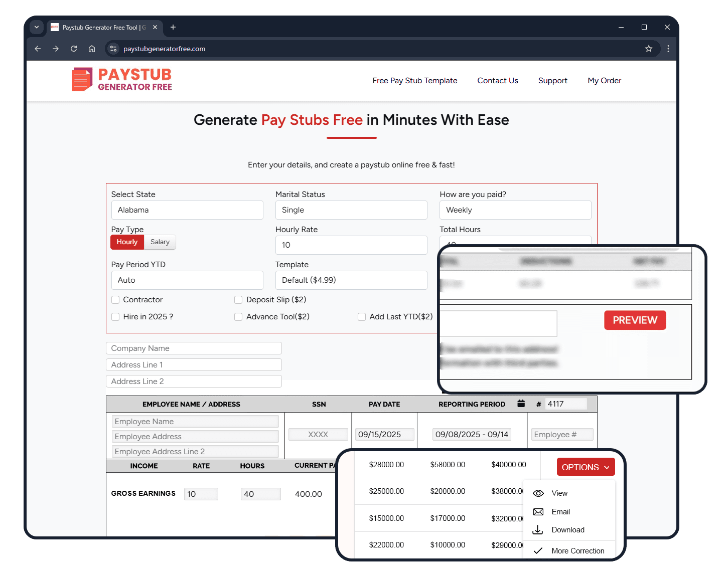
Task: Open the Support nav link
Action: (553, 81)
